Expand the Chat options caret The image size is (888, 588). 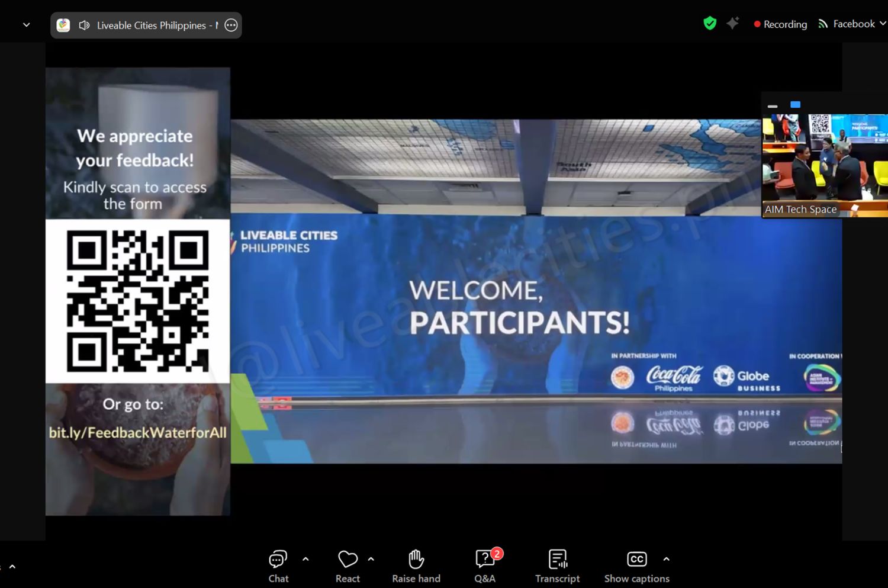pyautogui.click(x=305, y=559)
